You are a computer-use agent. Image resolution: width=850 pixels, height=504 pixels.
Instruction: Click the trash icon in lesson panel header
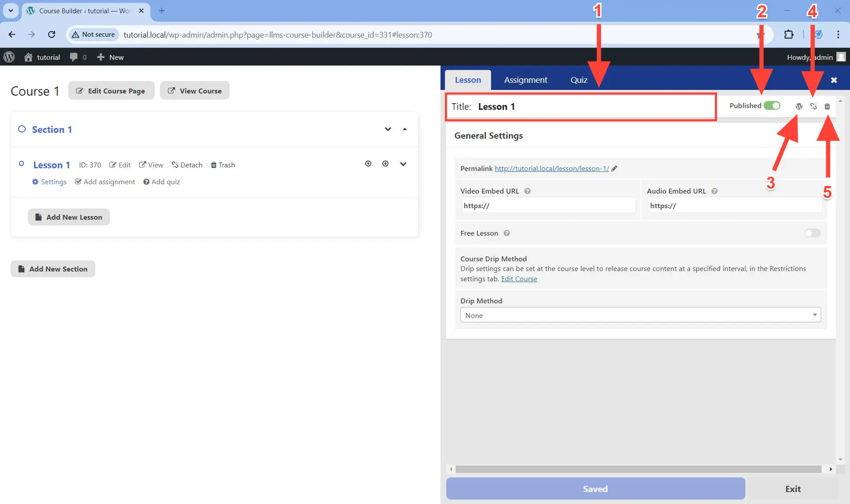[x=827, y=106]
